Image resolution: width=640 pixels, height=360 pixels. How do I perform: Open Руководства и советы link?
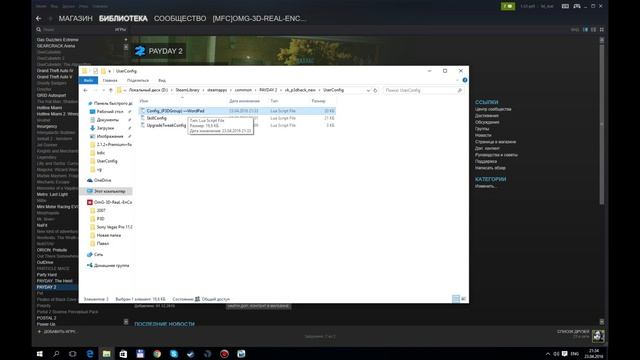(496, 155)
